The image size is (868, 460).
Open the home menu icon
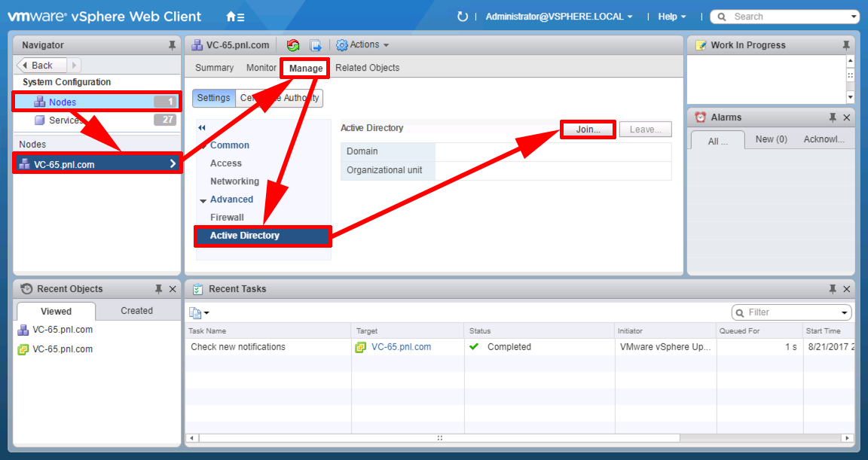pyautogui.click(x=235, y=17)
